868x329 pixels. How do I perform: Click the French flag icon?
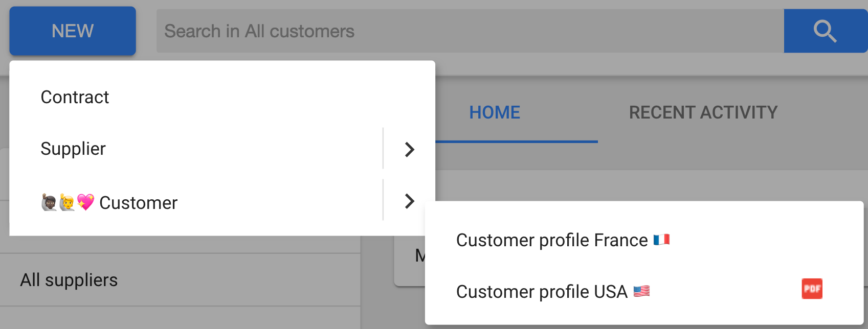click(x=661, y=240)
